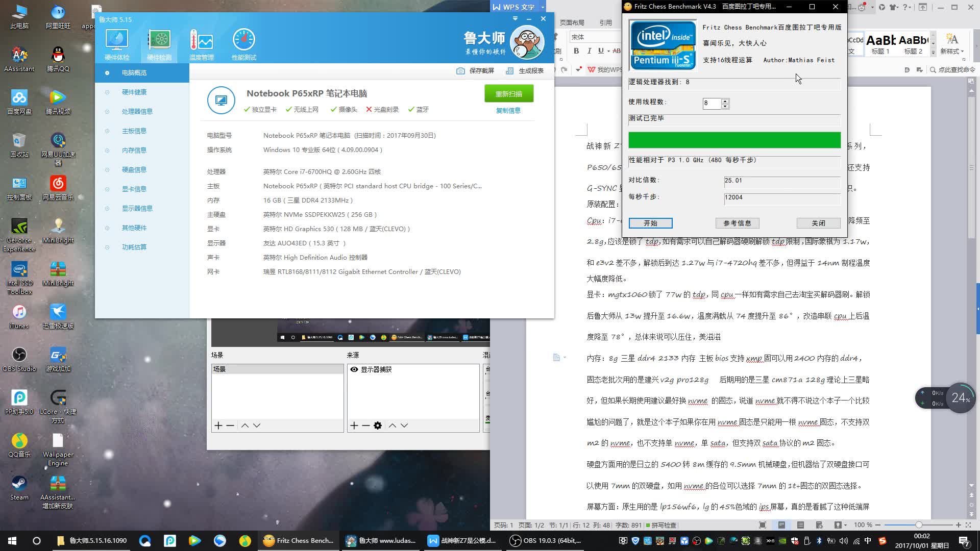
Task: Toggle visibility of 显示器捕获 source
Action: [354, 369]
